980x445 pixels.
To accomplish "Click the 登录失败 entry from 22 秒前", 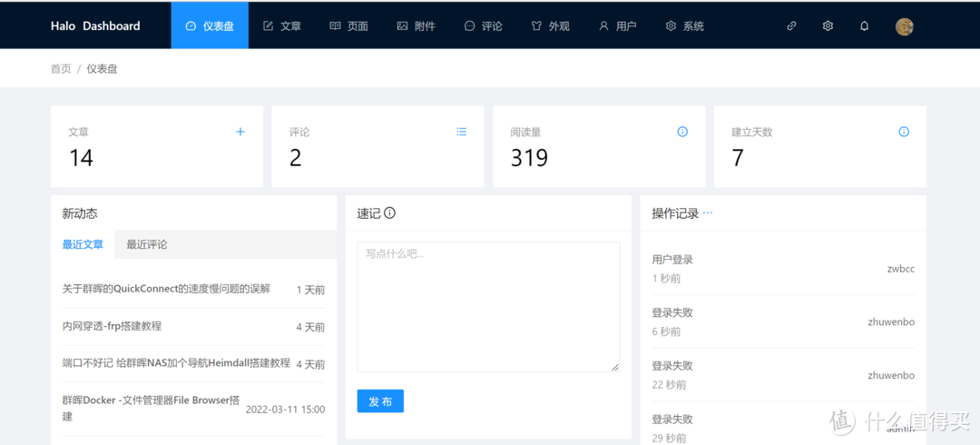I will tap(783, 375).
